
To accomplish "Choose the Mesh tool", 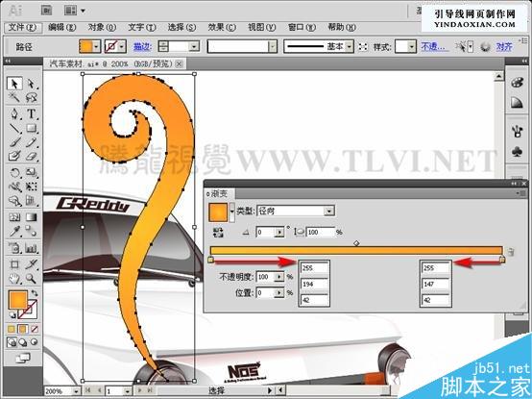I will point(14,217).
